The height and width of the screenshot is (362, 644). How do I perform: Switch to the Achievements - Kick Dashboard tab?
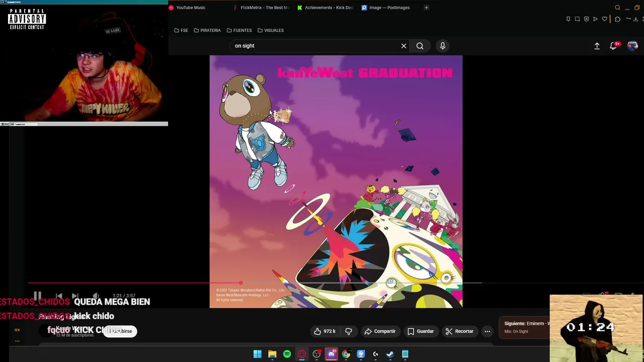pyautogui.click(x=326, y=8)
